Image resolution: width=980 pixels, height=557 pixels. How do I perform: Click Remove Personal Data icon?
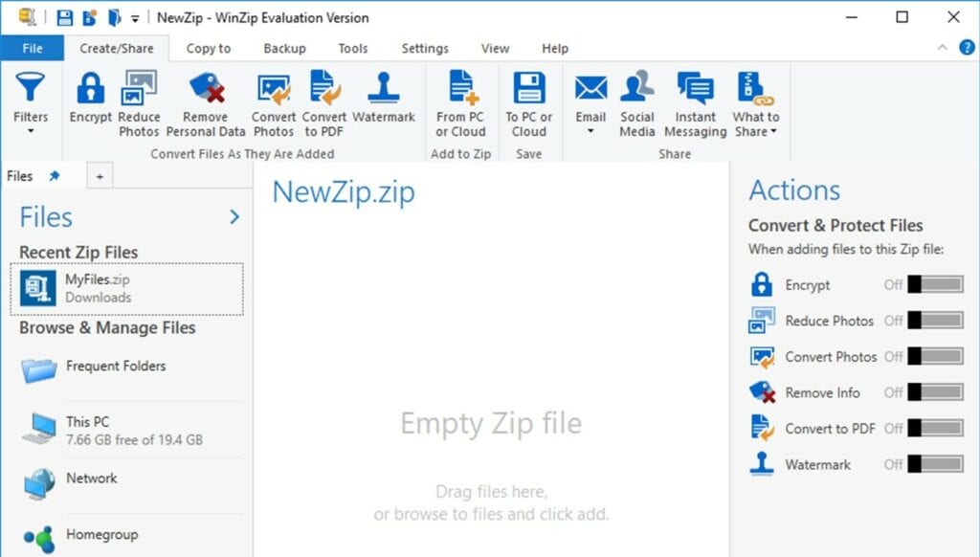[x=206, y=96]
